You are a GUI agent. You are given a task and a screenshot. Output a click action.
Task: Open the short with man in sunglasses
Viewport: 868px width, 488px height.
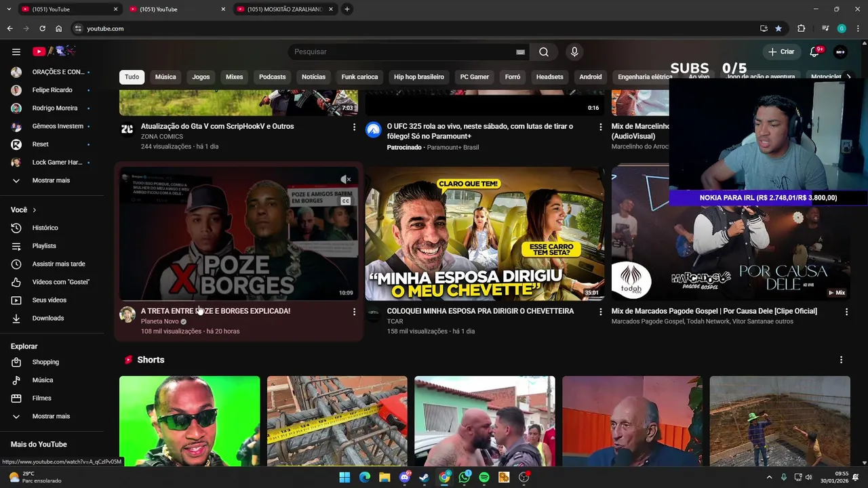(x=189, y=421)
